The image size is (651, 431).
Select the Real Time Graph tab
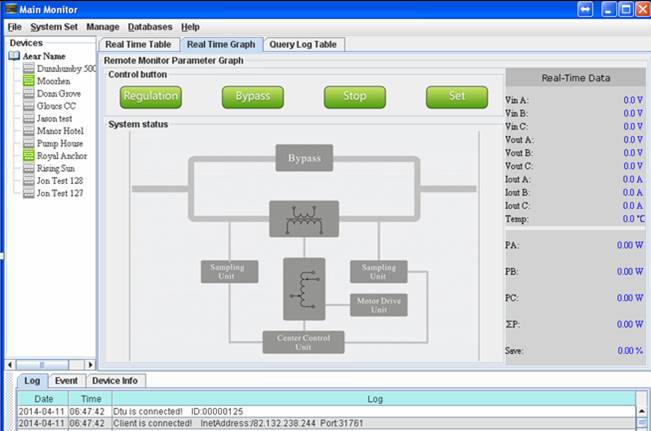click(221, 44)
